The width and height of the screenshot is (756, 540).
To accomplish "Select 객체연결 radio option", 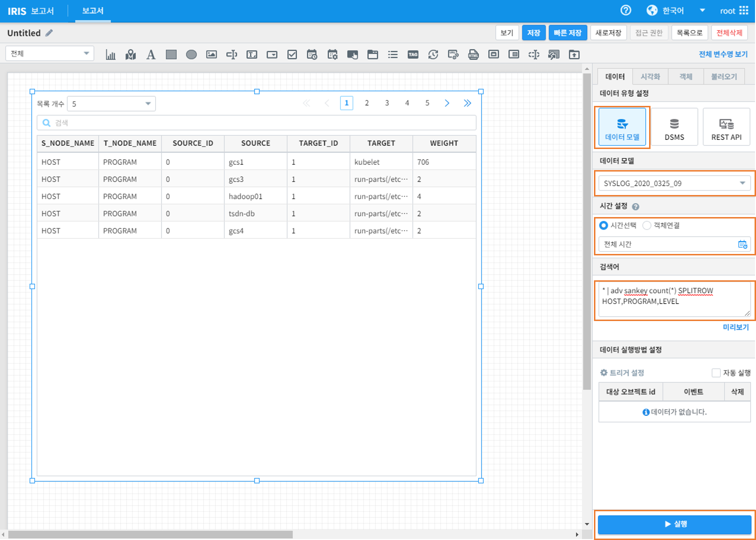I will (x=647, y=225).
